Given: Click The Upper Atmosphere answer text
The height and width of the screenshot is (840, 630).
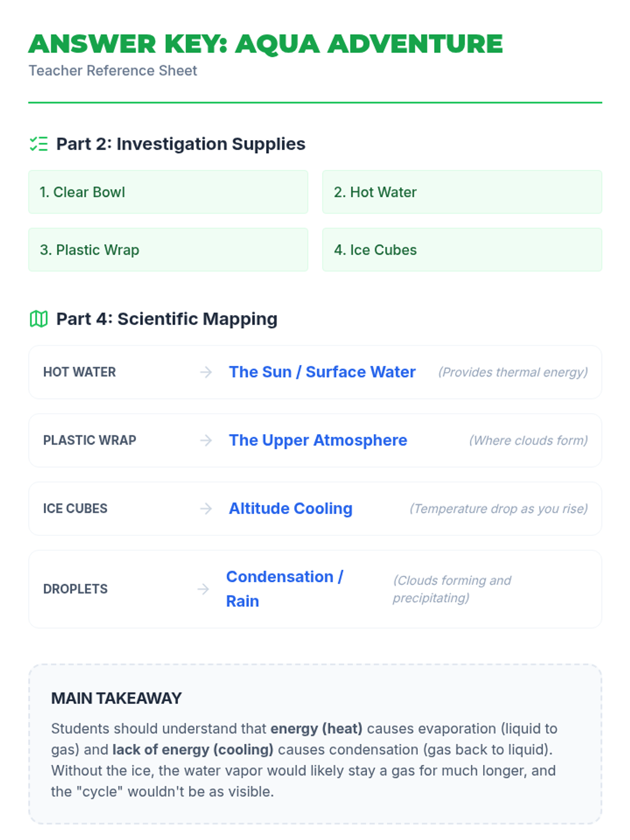Looking at the screenshot, I should click(318, 440).
